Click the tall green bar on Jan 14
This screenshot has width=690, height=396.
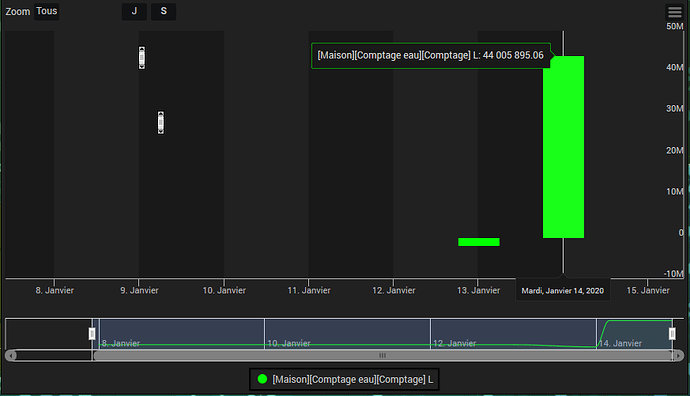pos(563,147)
